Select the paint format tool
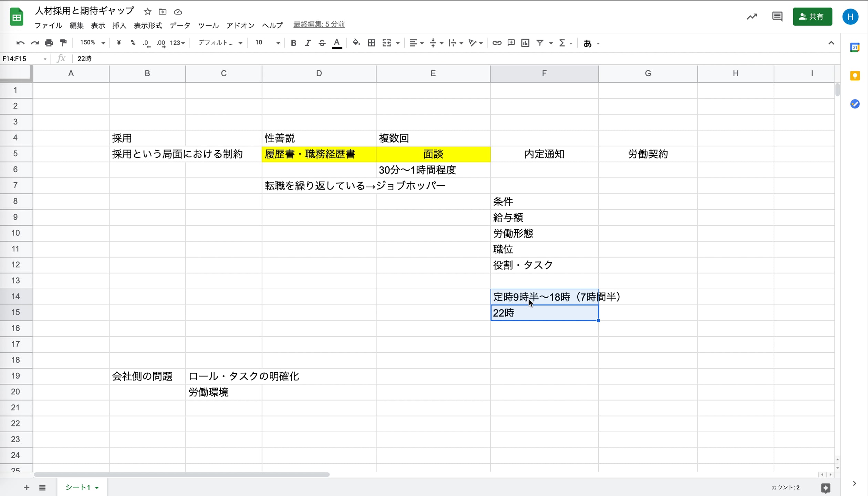Viewport: 868px width, 496px height. [x=63, y=43]
